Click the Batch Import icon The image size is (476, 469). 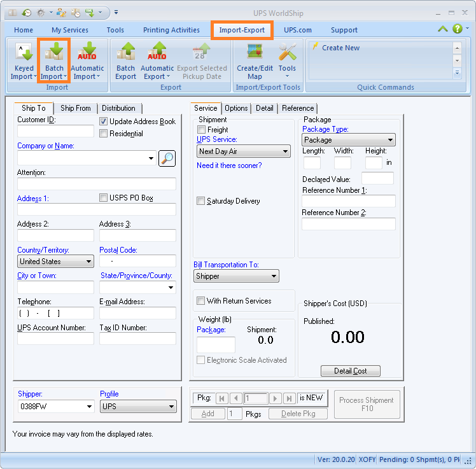[54, 51]
